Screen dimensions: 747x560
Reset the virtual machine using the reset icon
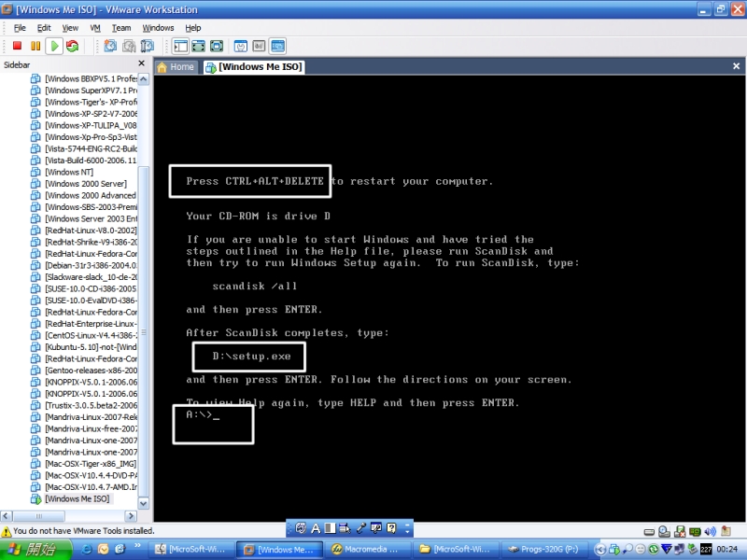coord(73,46)
